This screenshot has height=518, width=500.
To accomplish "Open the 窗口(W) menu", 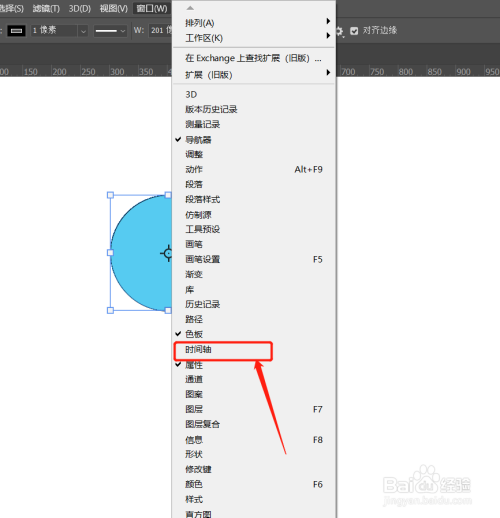I will 152,8.
